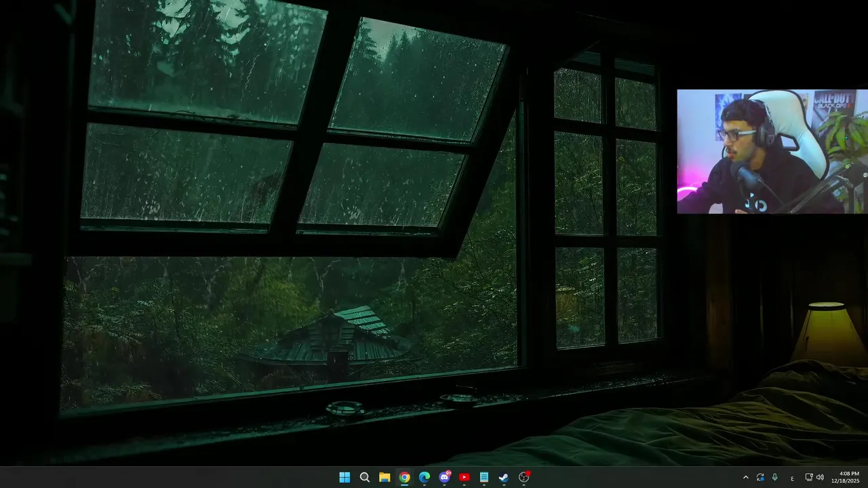Open the network settings tray icon
The image size is (868, 488).
pyautogui.click(x=809, y=477)
